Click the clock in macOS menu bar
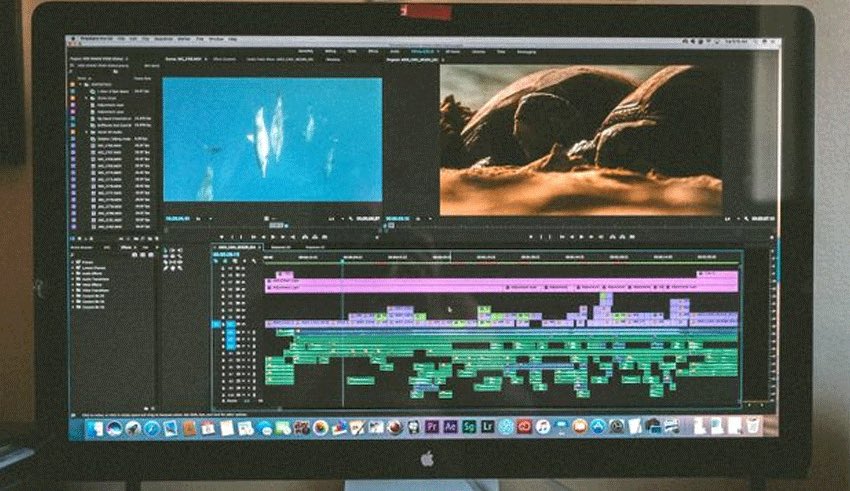 point(735,41)
